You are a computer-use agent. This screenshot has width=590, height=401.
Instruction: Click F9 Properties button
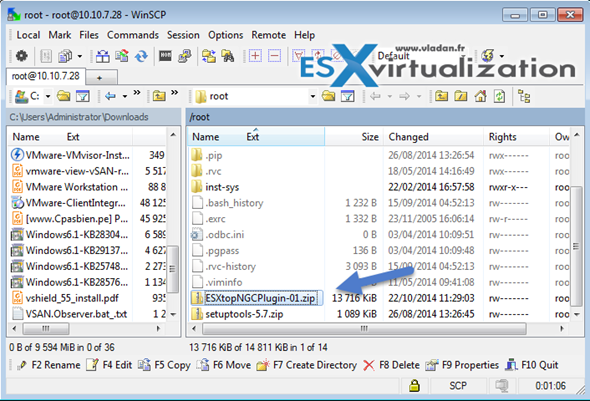coord(462,365)
